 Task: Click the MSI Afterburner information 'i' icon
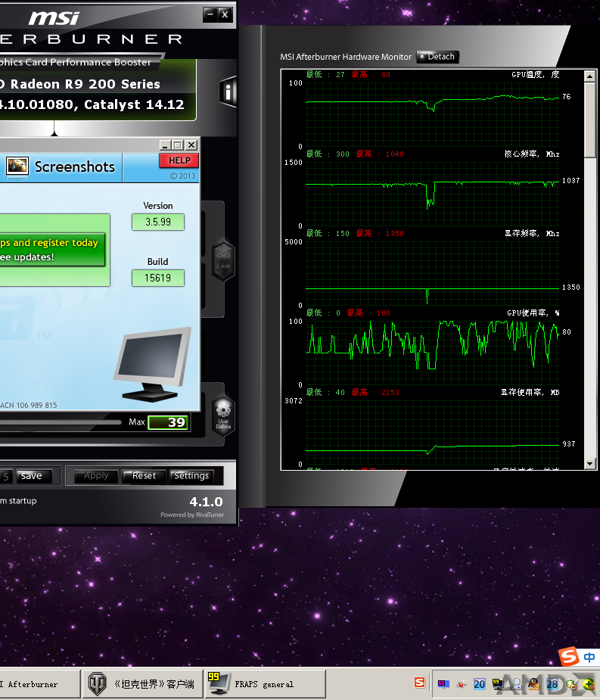tap(228, 92)
